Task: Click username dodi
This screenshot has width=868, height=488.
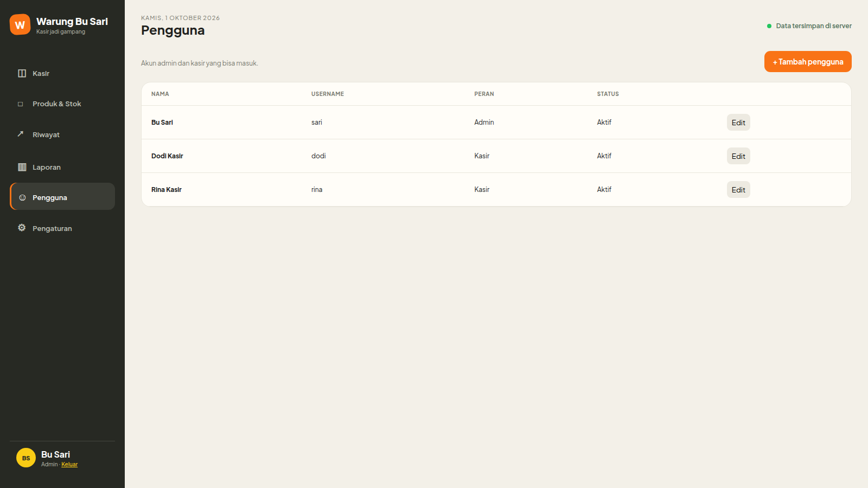Action: click(x=318, y=156)
